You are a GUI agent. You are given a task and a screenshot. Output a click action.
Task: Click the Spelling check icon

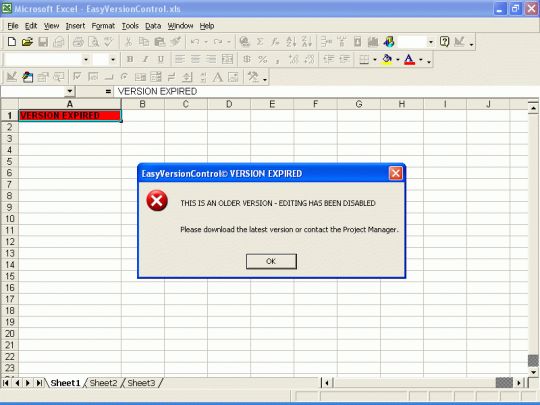coord(108,42)
